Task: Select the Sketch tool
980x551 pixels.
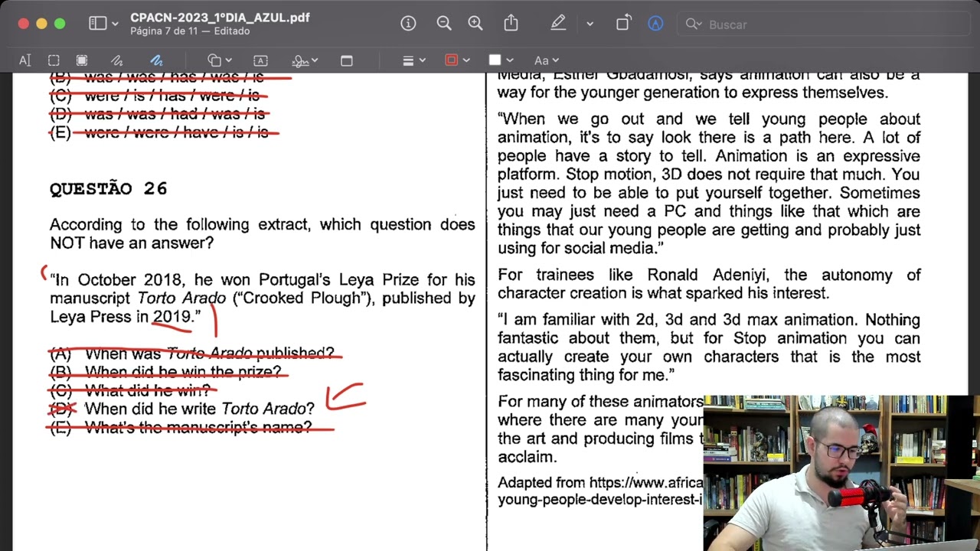Action: click(x=116, y=60)
